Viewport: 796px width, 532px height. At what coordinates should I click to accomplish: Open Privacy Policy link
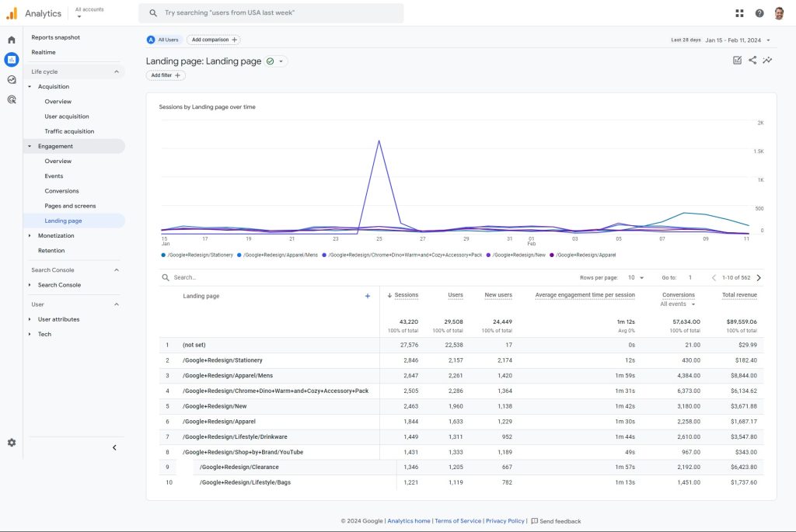pyautogui.click(x=505, y=521)
